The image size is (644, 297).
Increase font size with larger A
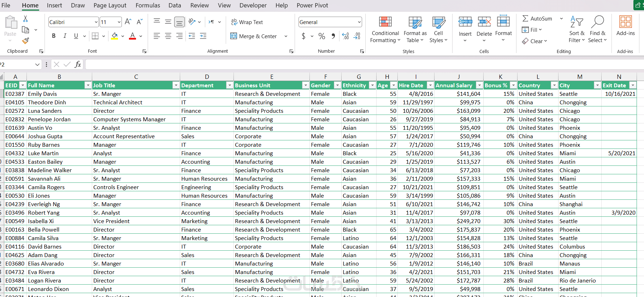[x=128, y=22]
